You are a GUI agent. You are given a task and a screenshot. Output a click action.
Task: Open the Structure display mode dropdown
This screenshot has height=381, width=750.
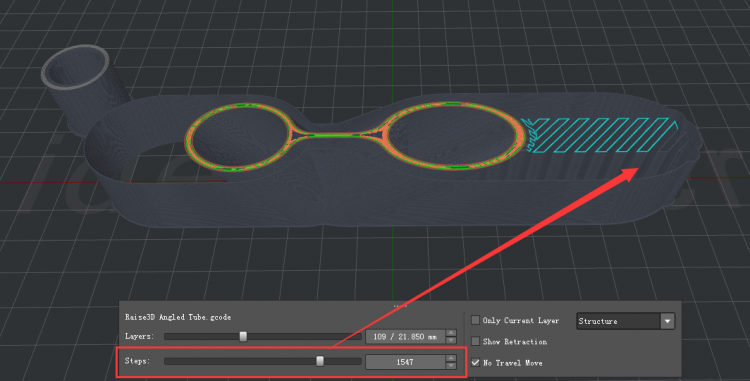[625, 321]
